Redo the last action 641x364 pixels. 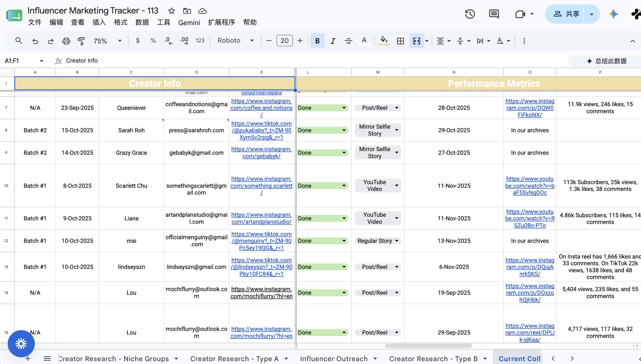[50, 41]
